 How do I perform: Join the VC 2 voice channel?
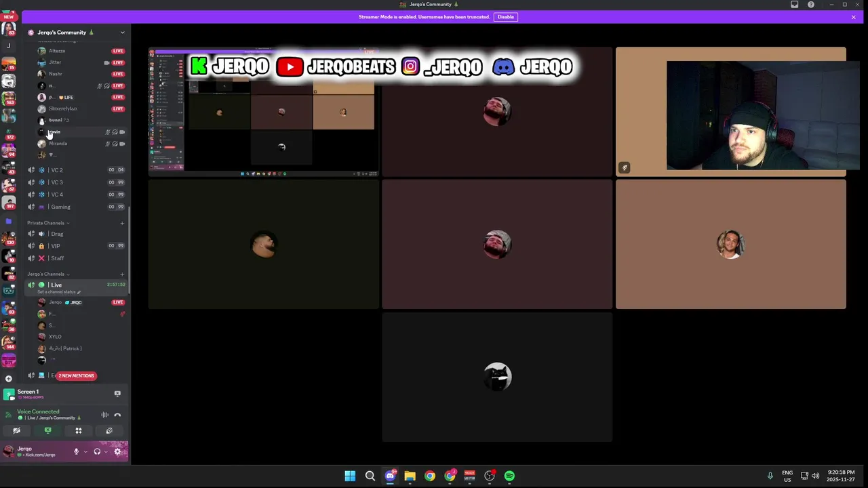click(77, 170)
